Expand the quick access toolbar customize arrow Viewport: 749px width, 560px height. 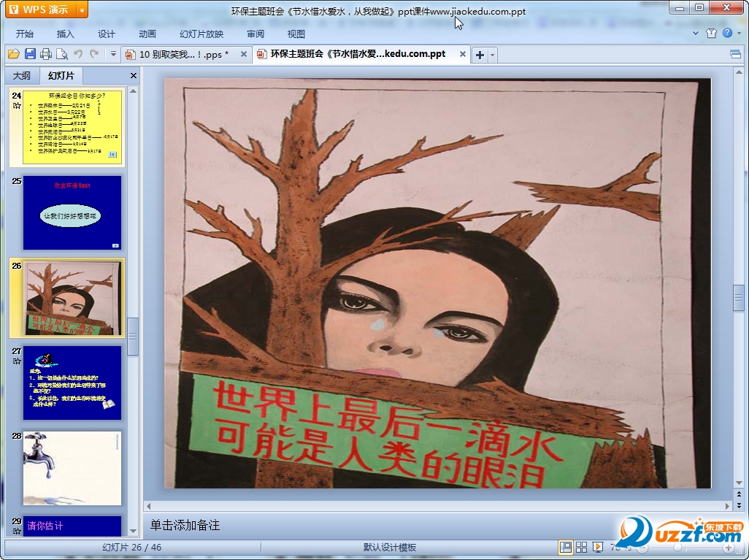113,54
